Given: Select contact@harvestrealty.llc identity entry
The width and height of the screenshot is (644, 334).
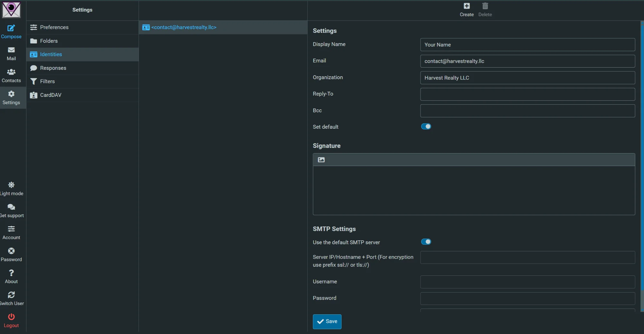Looking at the screenshot, I should pos(184,27).
